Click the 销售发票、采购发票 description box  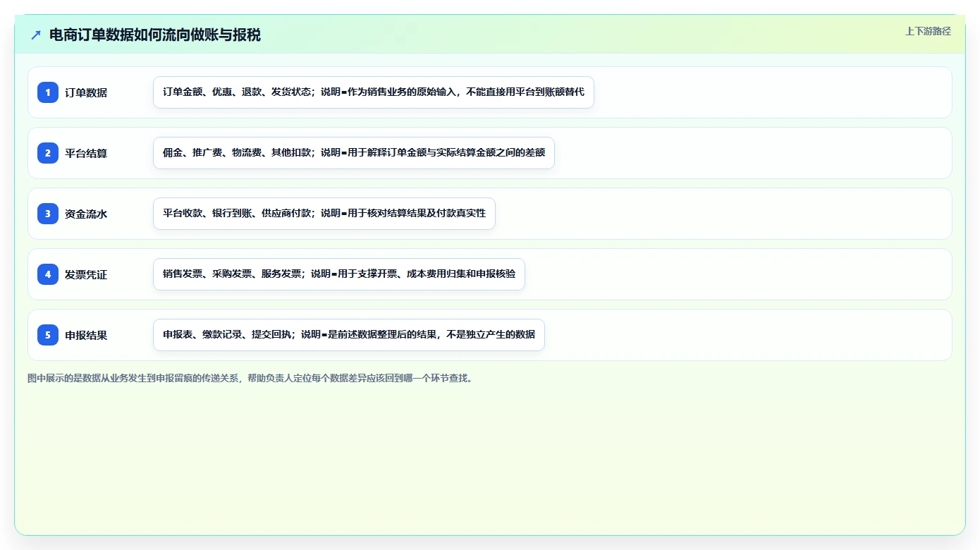point(339,274)
